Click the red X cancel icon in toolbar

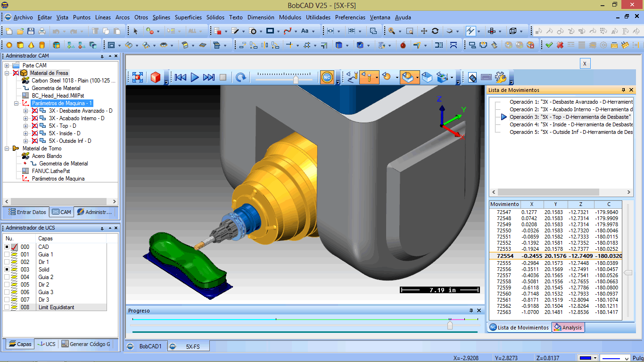[x=560, y=45]
